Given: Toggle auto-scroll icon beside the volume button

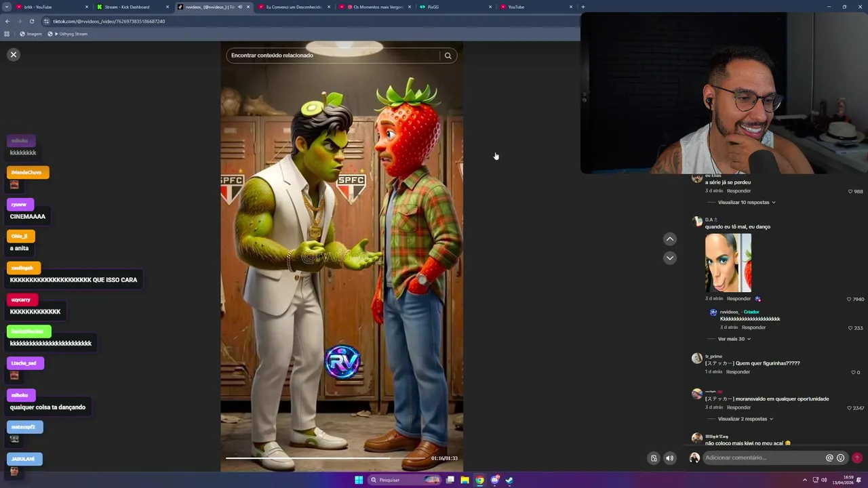Looking at the screenshot, I should click(x=654, y=458).
